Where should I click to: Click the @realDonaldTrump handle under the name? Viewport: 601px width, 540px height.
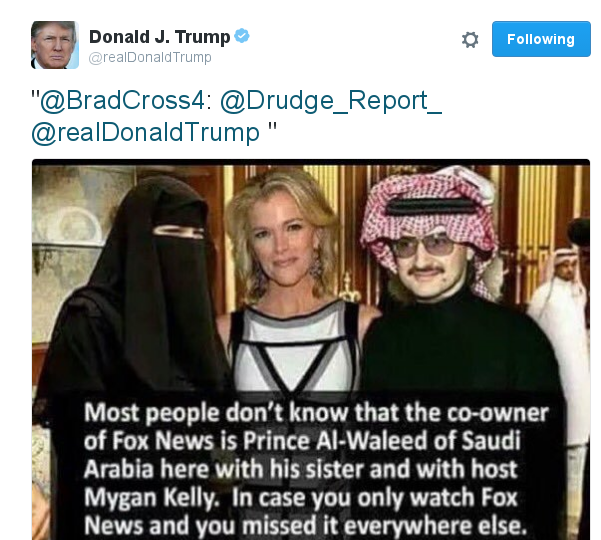[x=150, y=57]
